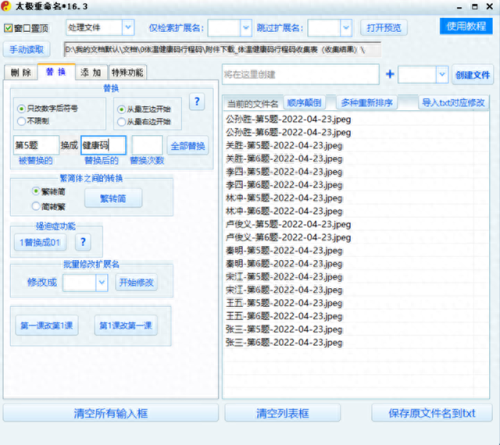This screenshot has width=500, height=445.
Task: Click 清空所有输入框 button
Action: tap(111, 413)
